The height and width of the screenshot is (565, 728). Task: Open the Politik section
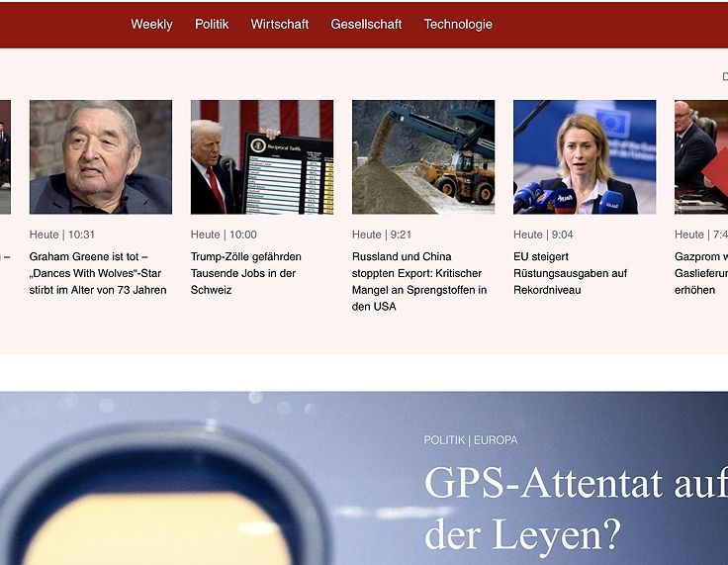coord(212,24)
